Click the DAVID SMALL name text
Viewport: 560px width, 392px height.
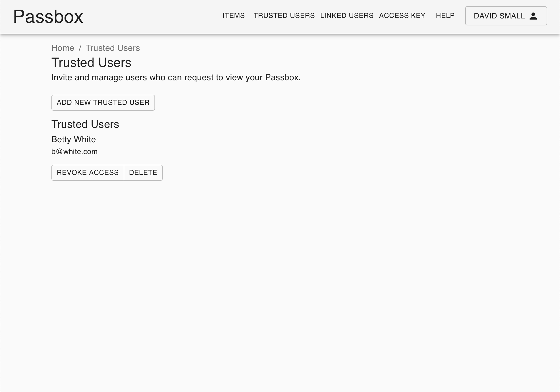[499, 16]
